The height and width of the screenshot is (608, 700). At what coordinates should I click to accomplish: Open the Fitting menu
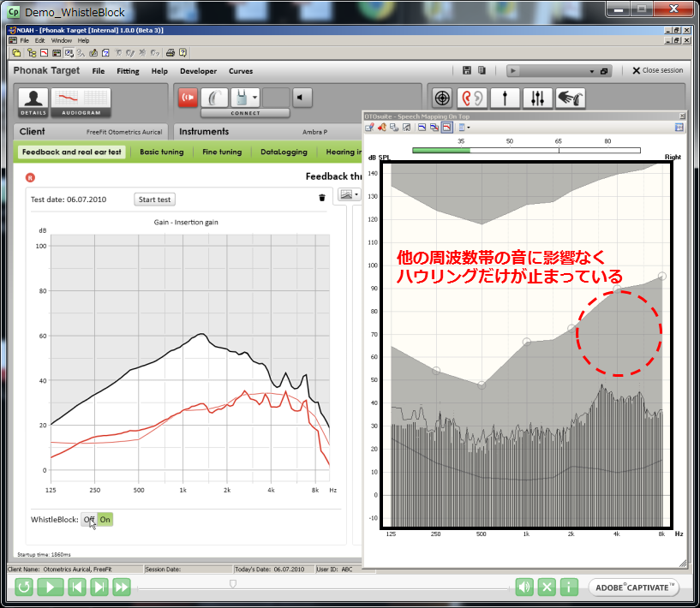point(128,71)
